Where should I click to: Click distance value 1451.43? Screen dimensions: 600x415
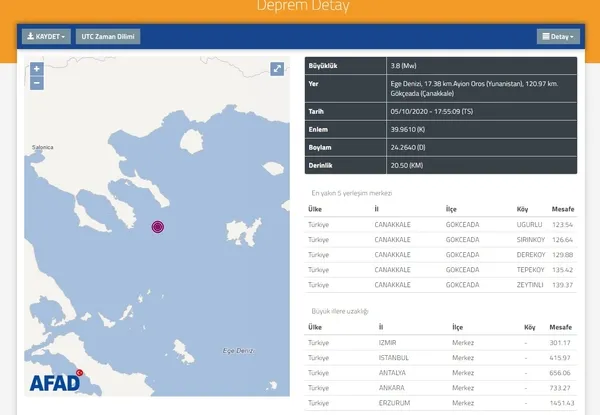pyautogui.click(x=562, y=403)
